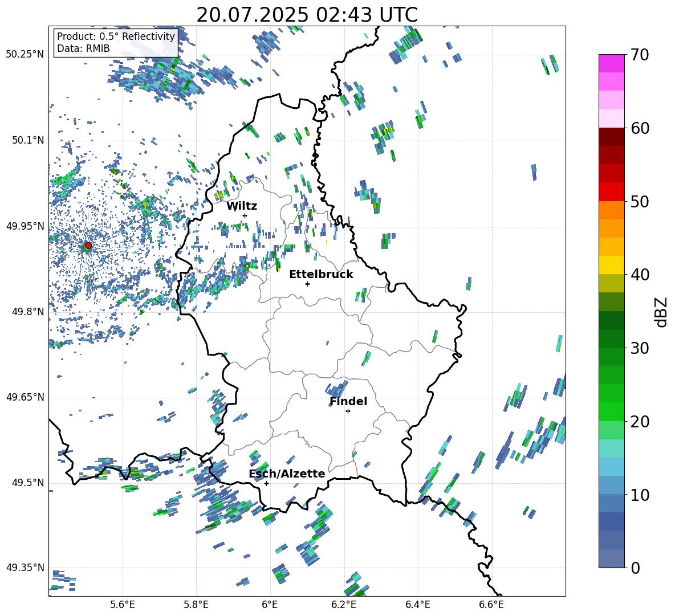Click the 'Product: 0.5° Reflectivity' text
This screenshot has width=675, height=616.
tap(116, 36)
